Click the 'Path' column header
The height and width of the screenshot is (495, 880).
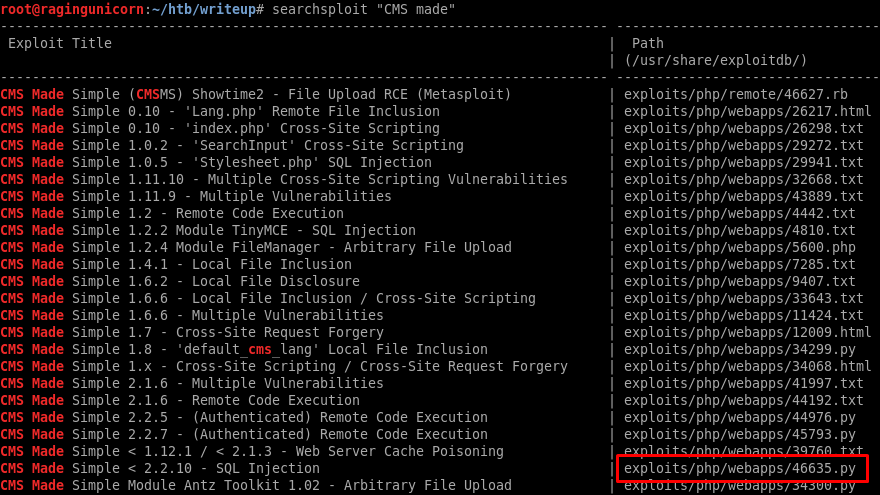click(648, 43)
